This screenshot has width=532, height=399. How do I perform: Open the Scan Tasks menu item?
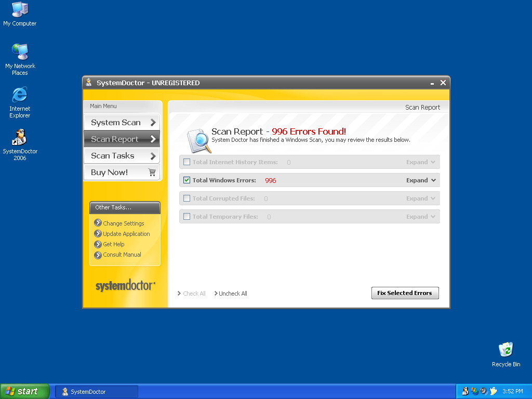[x=122, y=156]
